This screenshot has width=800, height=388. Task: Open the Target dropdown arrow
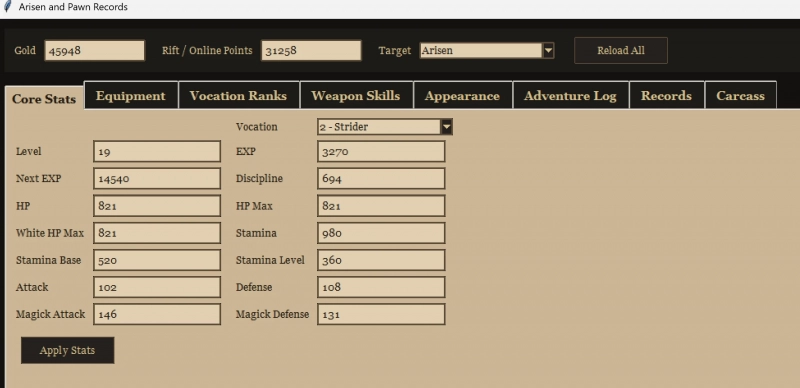(548, 51)
